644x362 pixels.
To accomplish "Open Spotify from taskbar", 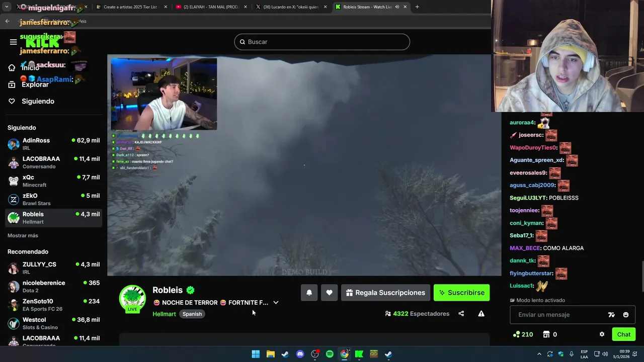I will pos(330,354).
